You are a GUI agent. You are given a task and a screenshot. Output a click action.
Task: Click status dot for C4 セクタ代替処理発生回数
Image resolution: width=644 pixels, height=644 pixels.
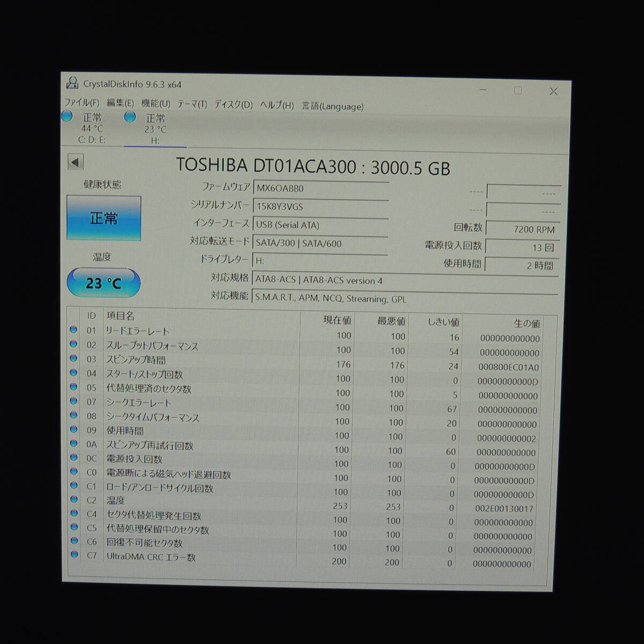(x=74, y=513)
